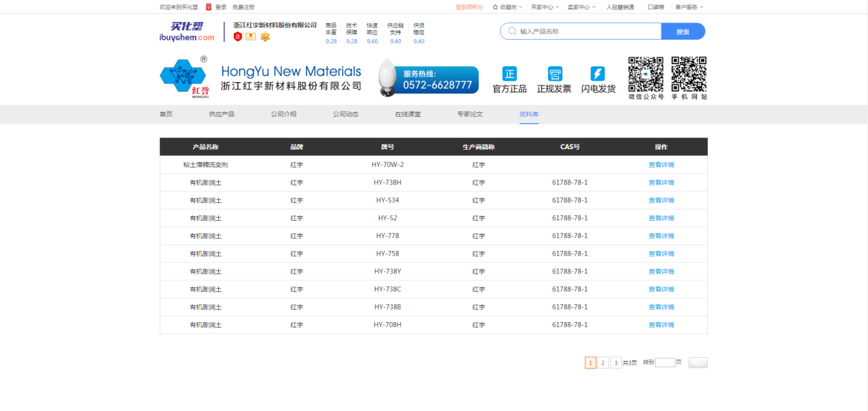Viewport: 868px width, 411px height.
Task: Select the 优料库 tab
Action: click(x=529, y=114)
